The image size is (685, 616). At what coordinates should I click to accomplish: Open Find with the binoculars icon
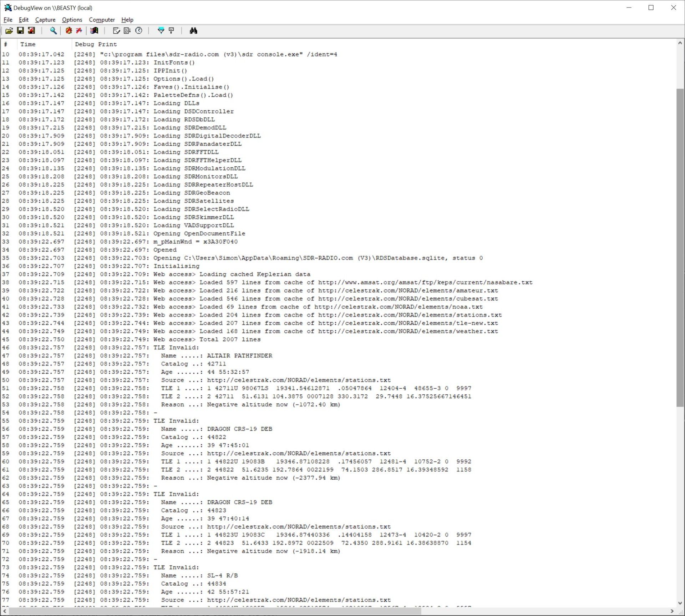pos(193,31)
